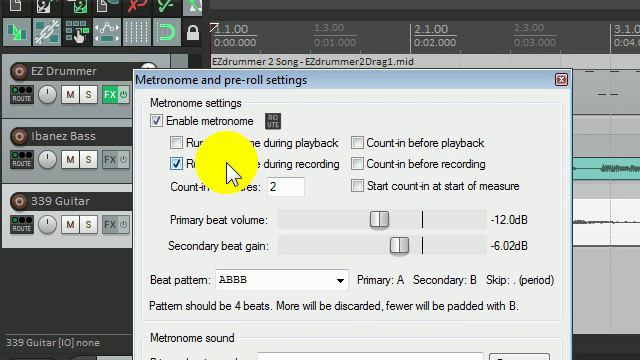Click 339 Guitar volume knob

click(47, 224)
